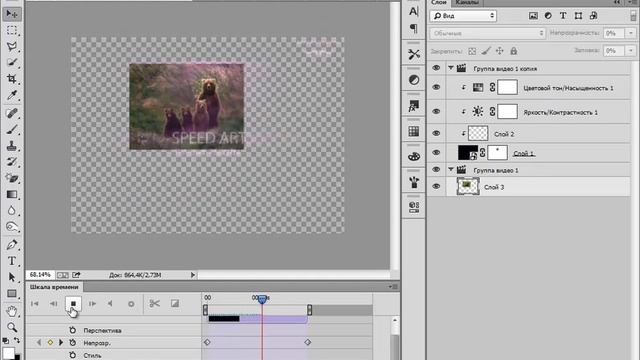Toggle Непрозр. keyframe stopwatch

73,342
